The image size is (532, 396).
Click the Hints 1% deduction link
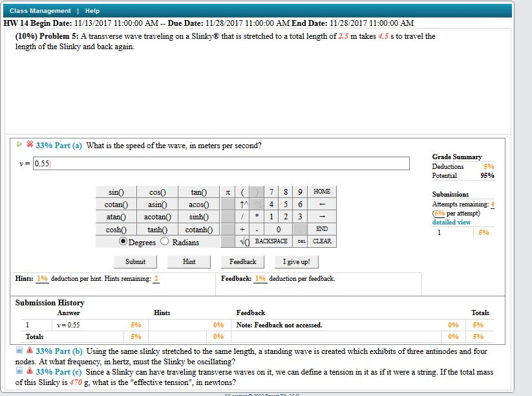(x=43, y=279)
